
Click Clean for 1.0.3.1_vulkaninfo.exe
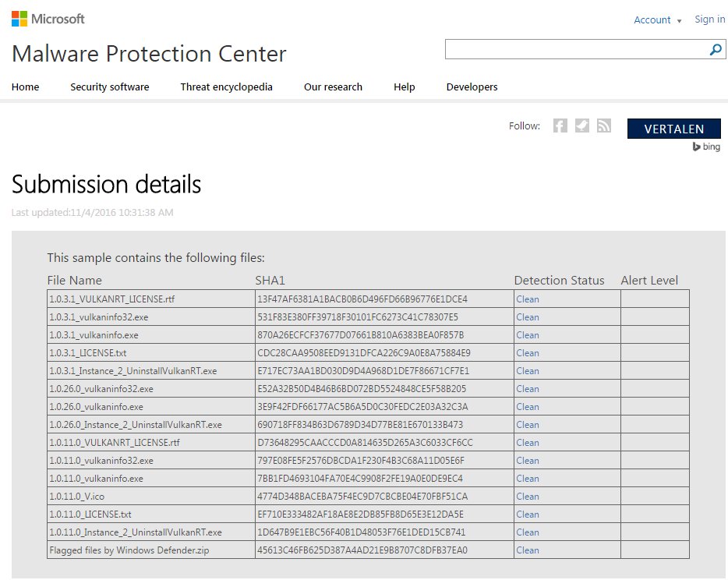tap(528, 335)
